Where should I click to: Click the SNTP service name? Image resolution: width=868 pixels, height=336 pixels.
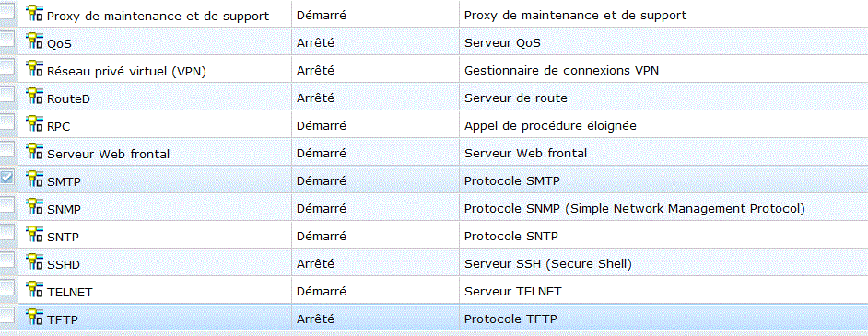pyautogui.click(x=63, y=238)
